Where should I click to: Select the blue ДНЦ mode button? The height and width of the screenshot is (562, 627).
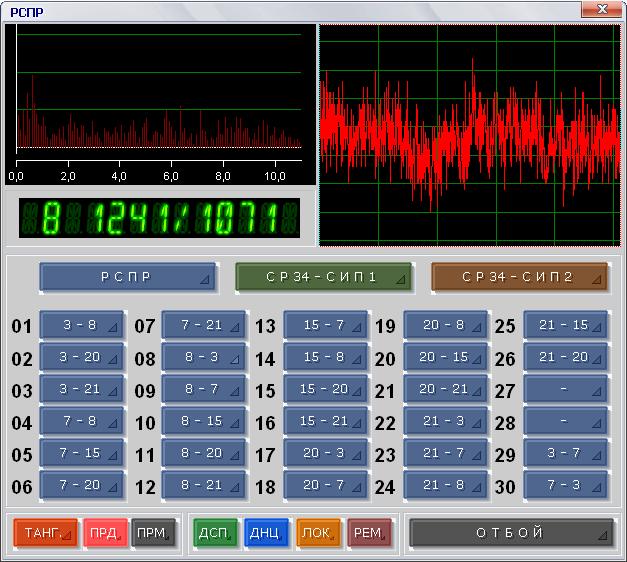tap(266, 533)
